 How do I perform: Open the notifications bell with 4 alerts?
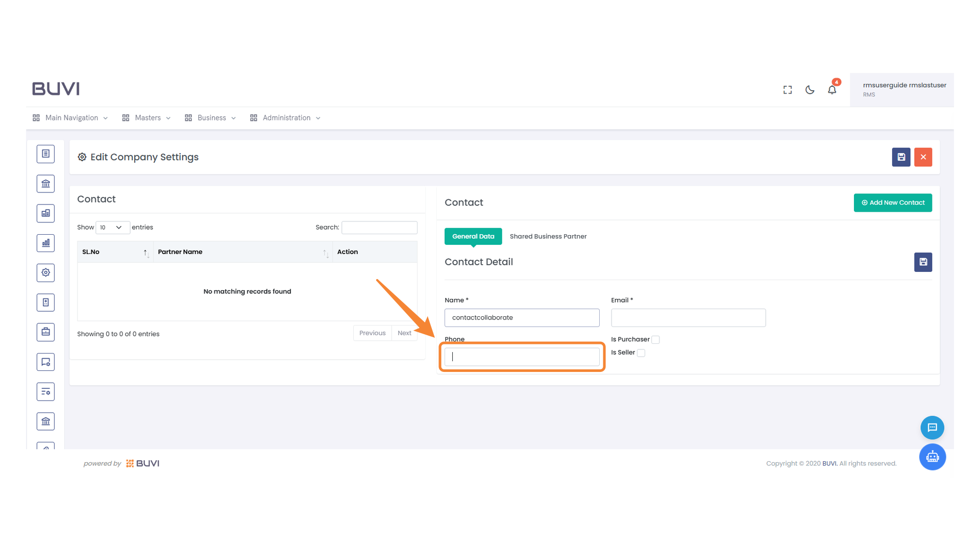[832, 89]
